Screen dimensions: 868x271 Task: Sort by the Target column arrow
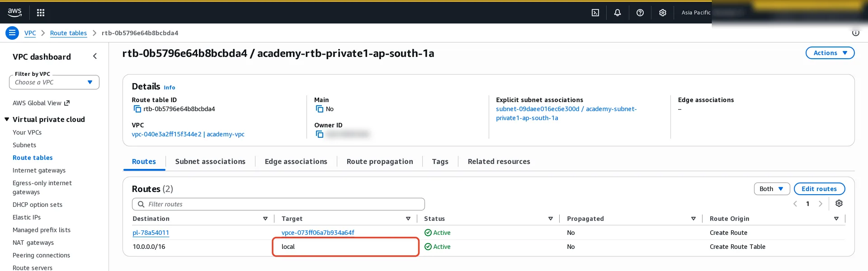(x=408, y=219)
